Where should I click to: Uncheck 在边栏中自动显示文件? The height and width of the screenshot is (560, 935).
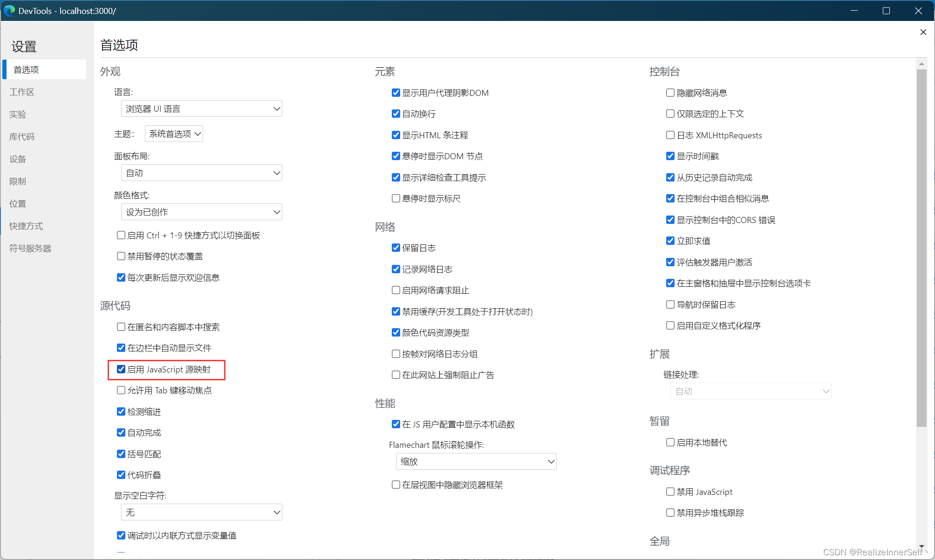pos(121,348)
